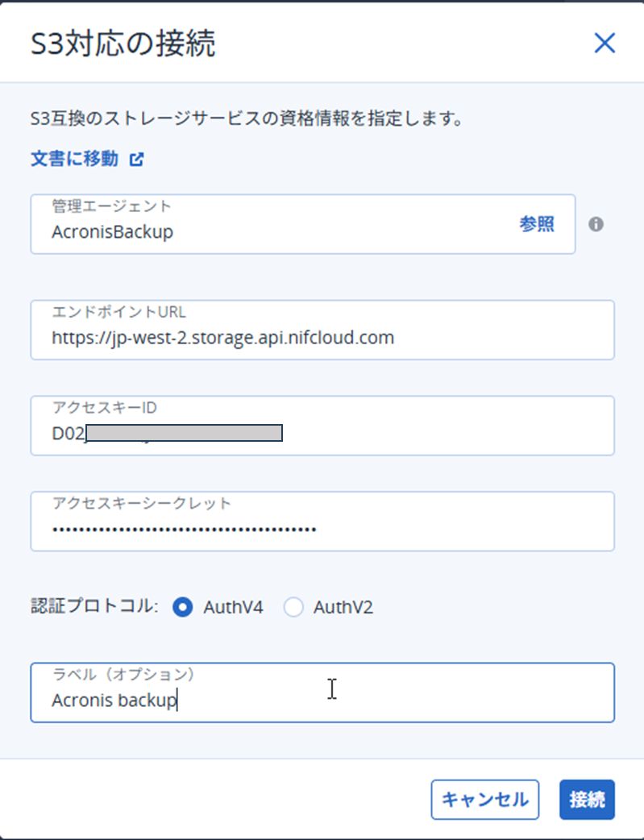This screenshot has width=644, height=840.
Task: Click the masked dots in the secret field
Action: point(184,530)
